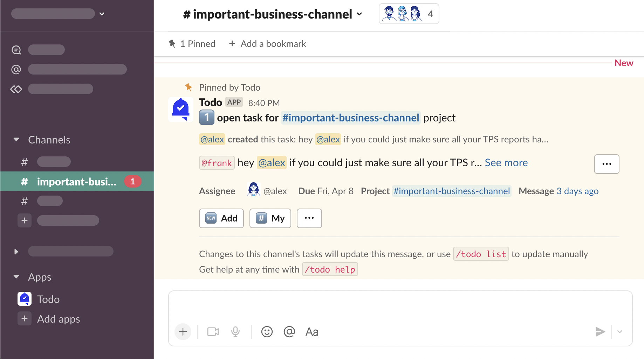644x359 pixels.
Task: Open channel name dropdown in header
Action: tap(359, 14)
